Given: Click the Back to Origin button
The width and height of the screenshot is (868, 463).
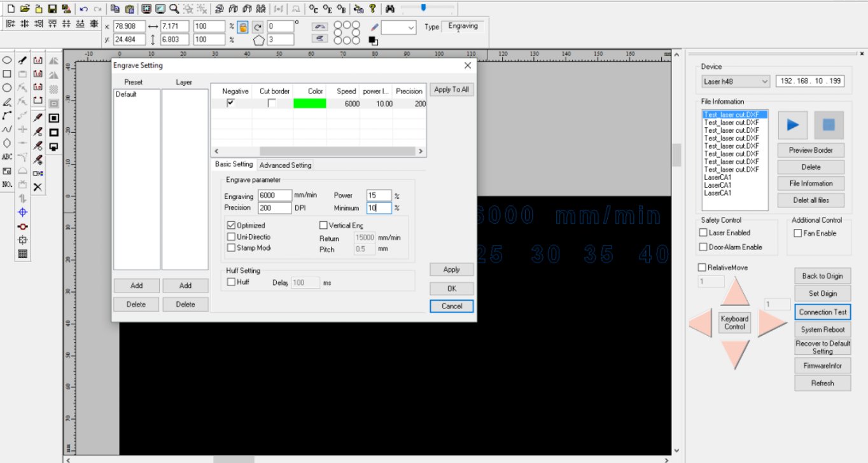Looking at the screenshot, I should (822, 276).
